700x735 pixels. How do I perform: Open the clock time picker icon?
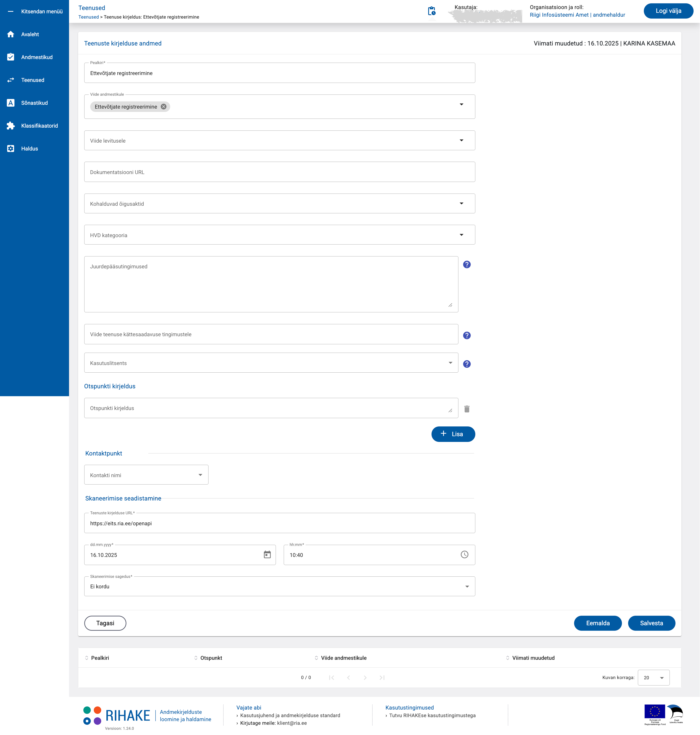[x=464, y=555]
